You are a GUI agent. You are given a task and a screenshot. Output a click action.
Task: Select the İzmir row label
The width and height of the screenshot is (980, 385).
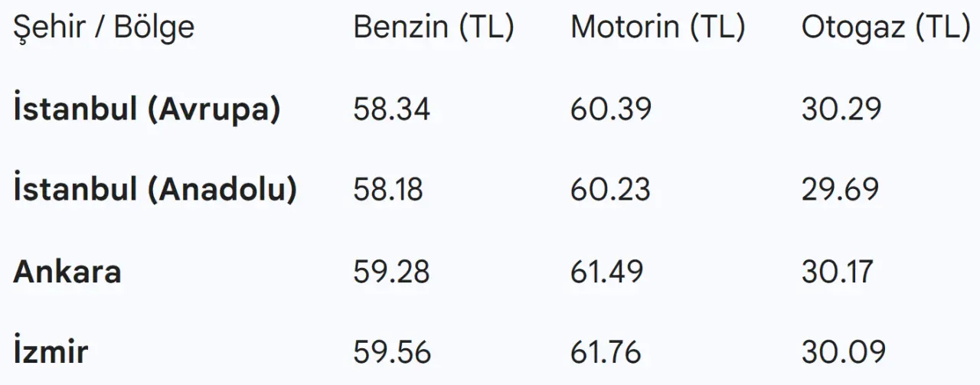coord(51,352)
